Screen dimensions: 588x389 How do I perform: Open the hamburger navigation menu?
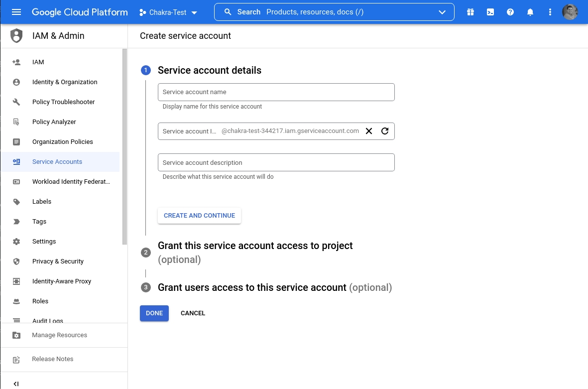coord(16,12)
